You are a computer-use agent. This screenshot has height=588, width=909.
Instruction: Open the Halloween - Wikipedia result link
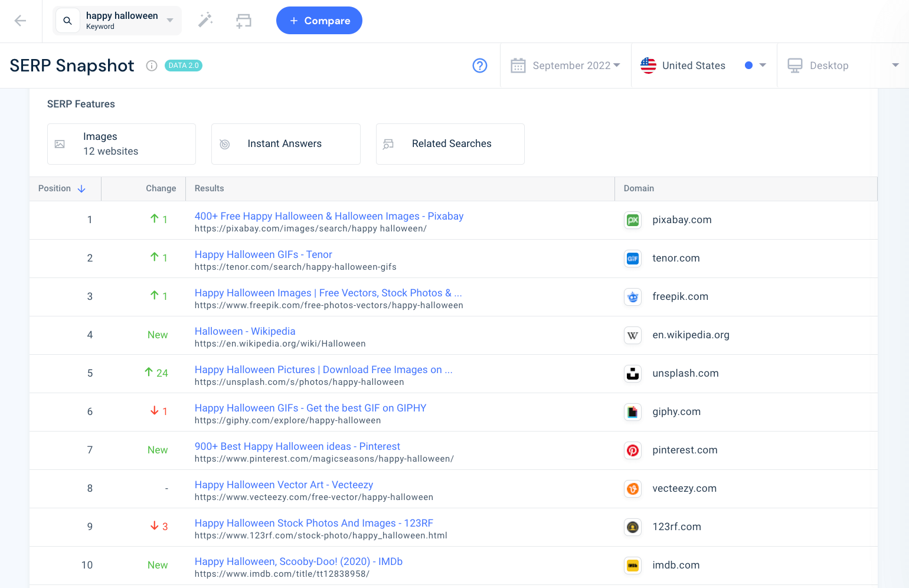[244, 331]
